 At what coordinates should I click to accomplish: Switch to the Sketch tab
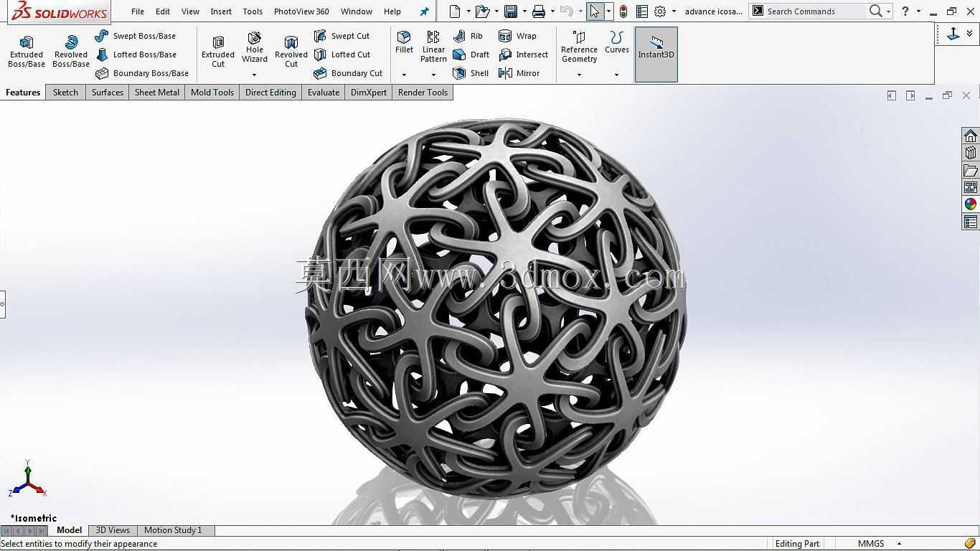click(x=65, y=93)
